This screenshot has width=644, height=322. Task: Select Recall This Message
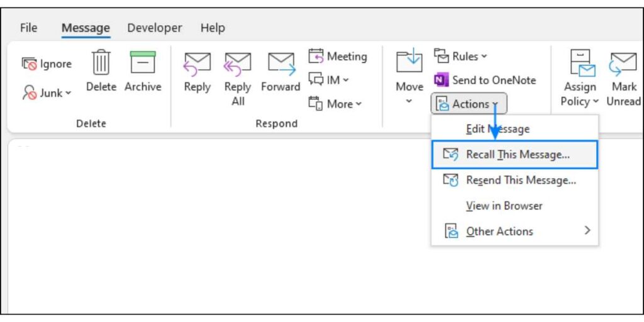point(514,155)
